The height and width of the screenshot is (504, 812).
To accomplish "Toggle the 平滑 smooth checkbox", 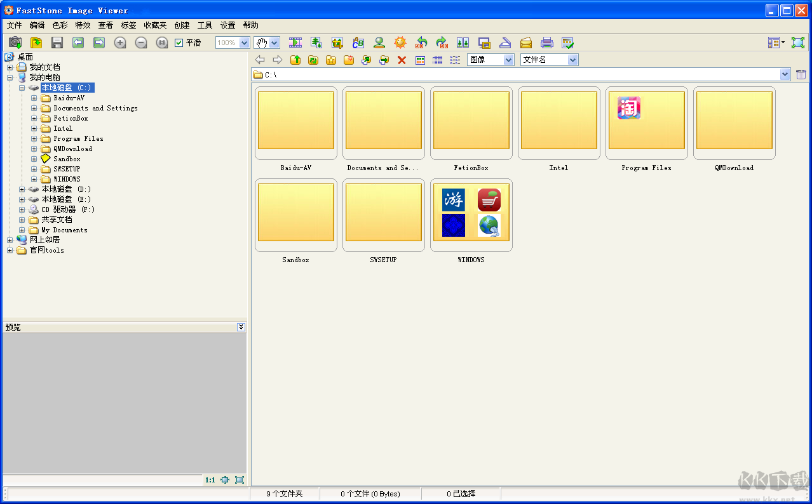I will (179, 43).
